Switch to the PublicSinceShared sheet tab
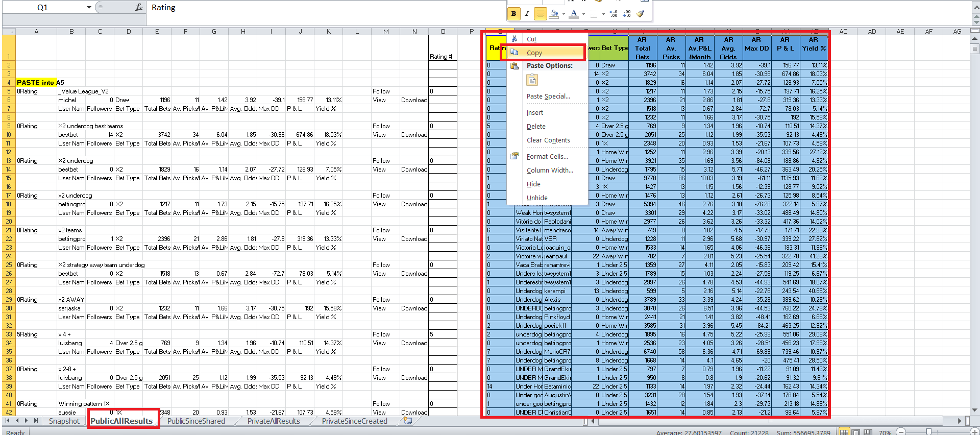Image resolution: width=980 pixels, height=435 pixels. [x=196, y=421]
